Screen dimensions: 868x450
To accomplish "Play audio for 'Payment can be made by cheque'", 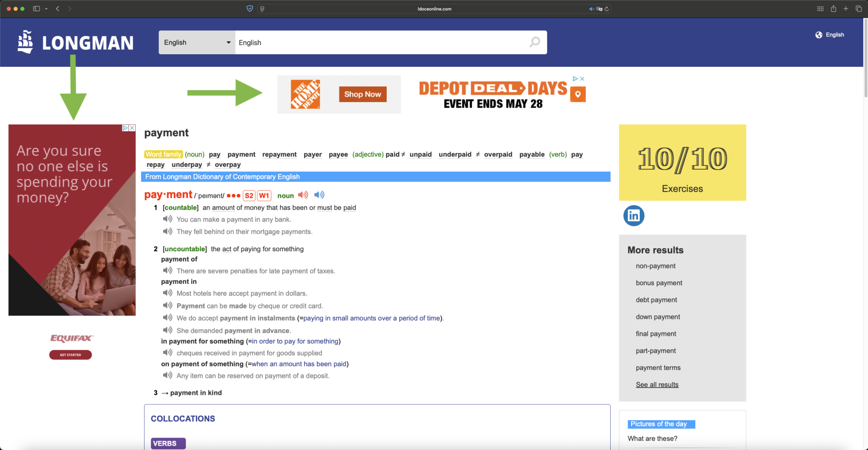I will 168,305.
